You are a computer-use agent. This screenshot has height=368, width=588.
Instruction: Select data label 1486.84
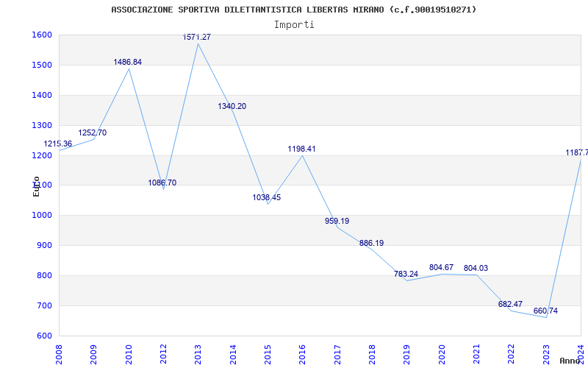127,63
